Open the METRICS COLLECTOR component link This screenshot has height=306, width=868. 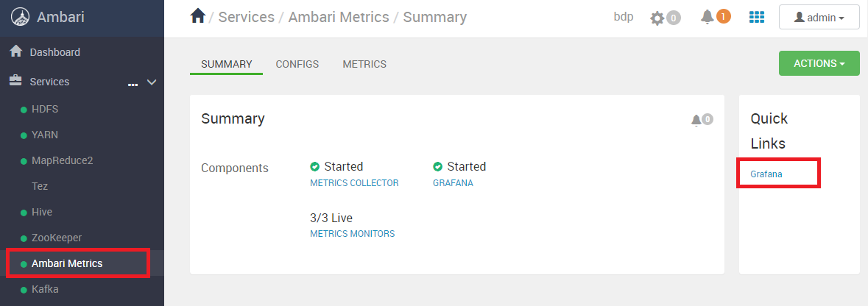click(354, 183)
